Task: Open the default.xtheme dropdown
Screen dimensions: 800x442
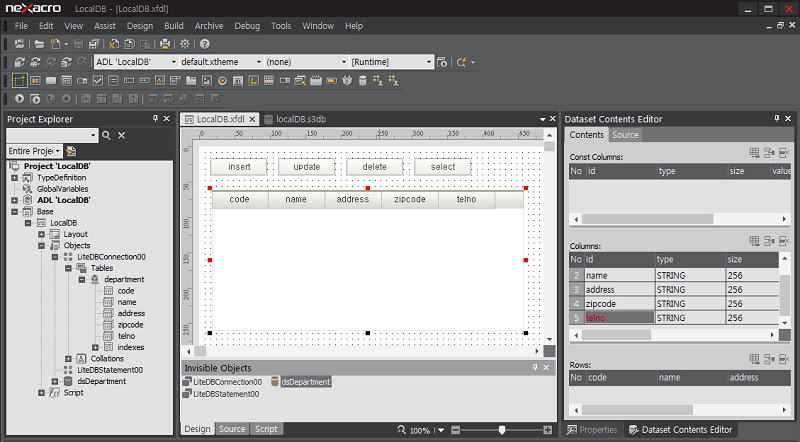Action: pos(259,62)
